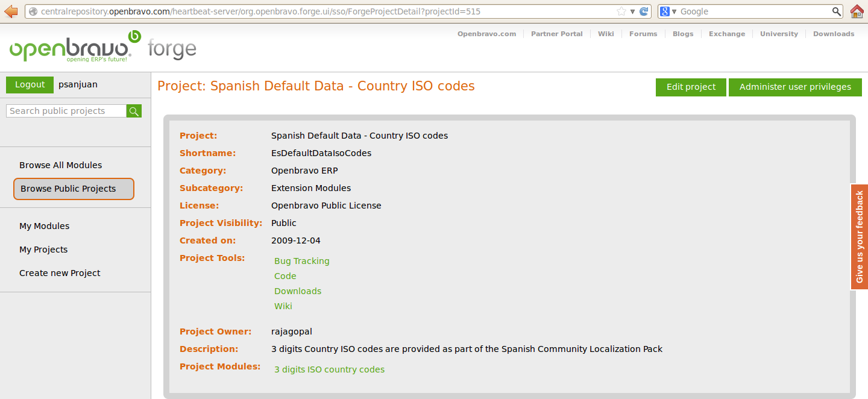Viewport: 868px width, 399px height.
Task: Click the browser home icon
Action: tap(857, 11)
